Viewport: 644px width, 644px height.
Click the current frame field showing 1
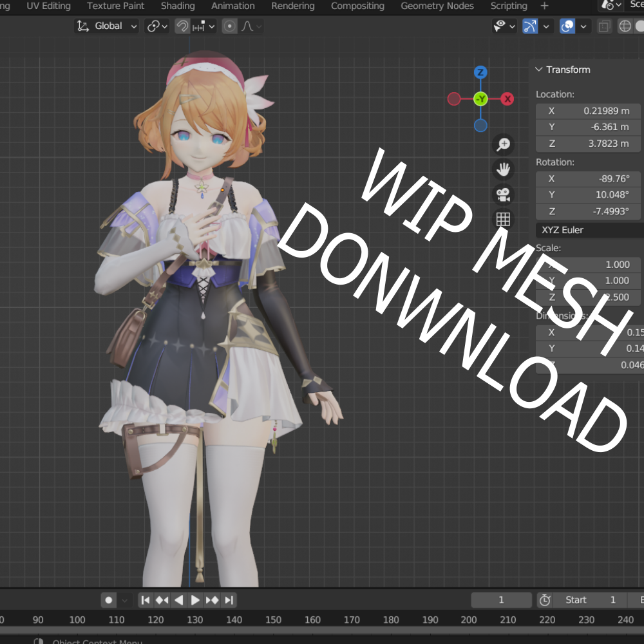click(501, 600)
